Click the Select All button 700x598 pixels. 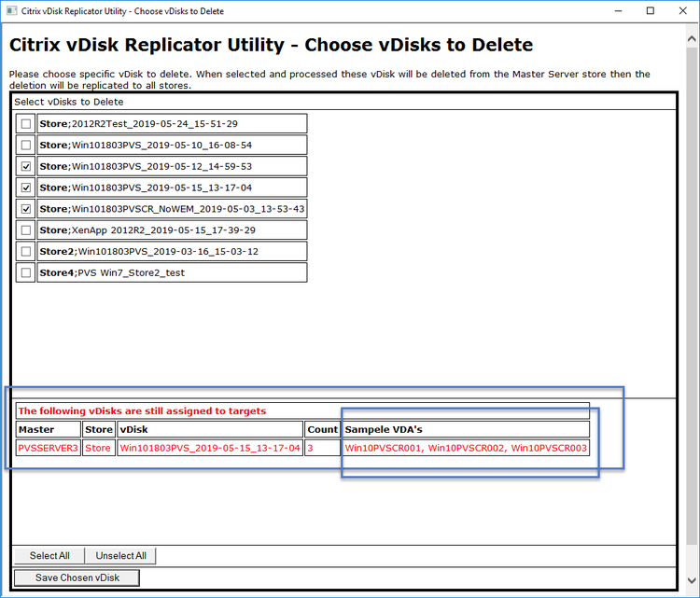coord(49,556)
